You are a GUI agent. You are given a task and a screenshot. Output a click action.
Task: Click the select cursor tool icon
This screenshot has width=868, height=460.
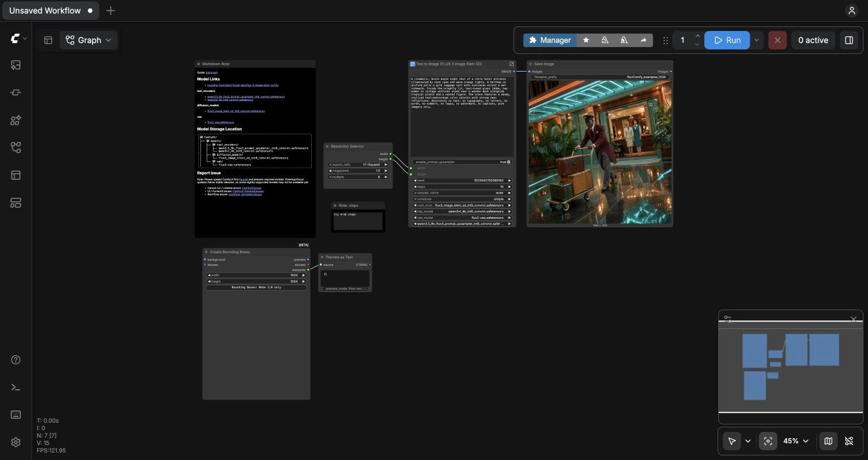[731, 441]
